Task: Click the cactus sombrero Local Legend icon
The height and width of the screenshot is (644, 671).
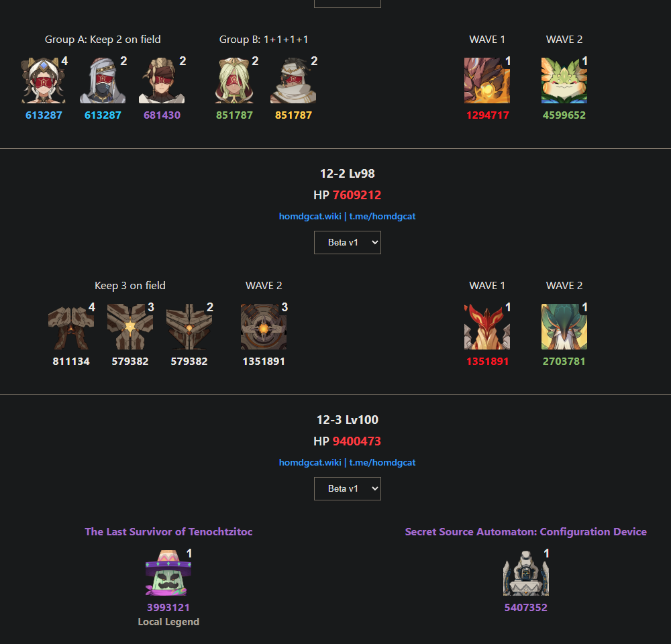Action: tap(168, 572)
